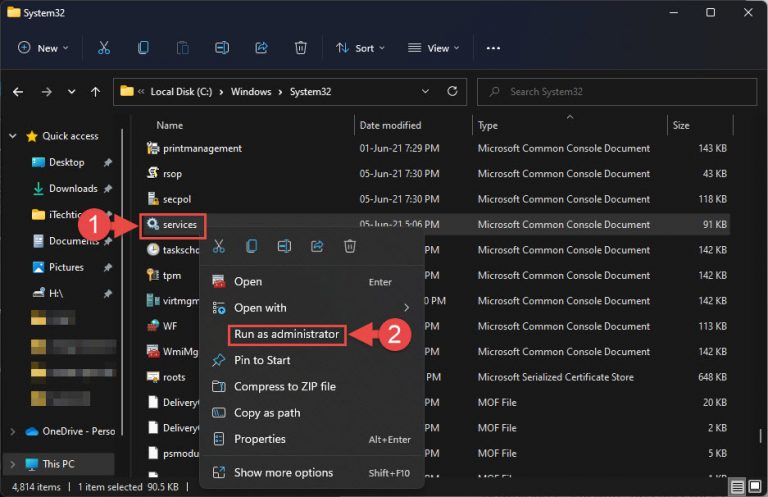768x497 pixels.
Task: Expand the address bar history dropdown
Action: click(425, 91)
